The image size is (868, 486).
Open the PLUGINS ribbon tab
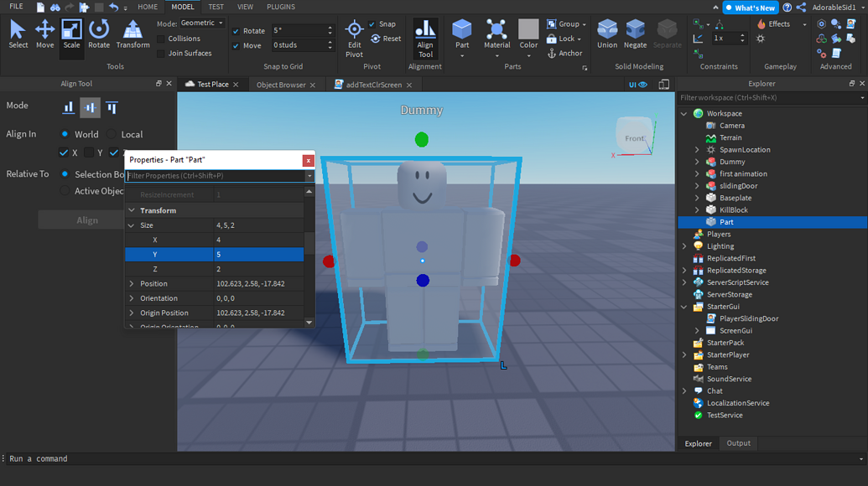[281, 8]
